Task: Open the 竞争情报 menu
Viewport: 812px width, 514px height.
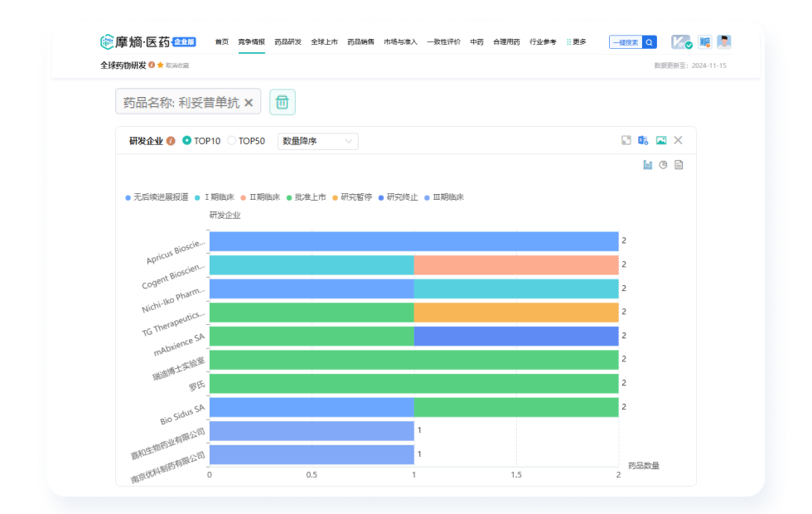Action: point(251,42)
